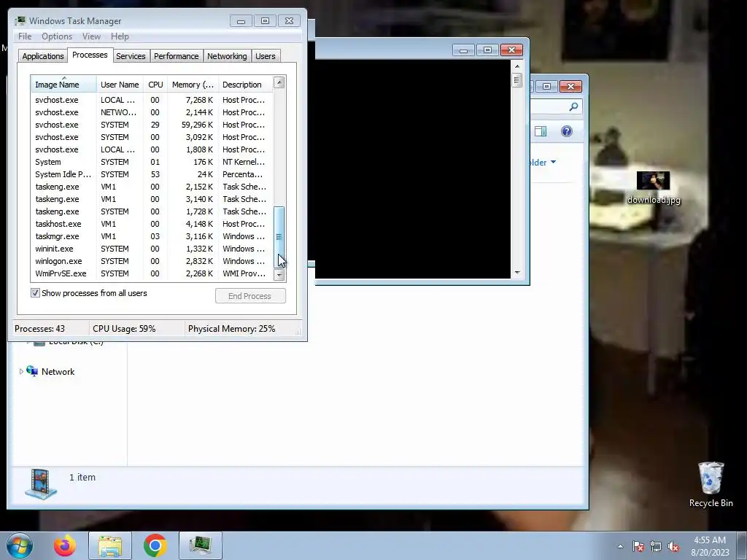Click the Explorer search magnifier icon
Viewport: 747px width, 560px height.
click(573, 106)
